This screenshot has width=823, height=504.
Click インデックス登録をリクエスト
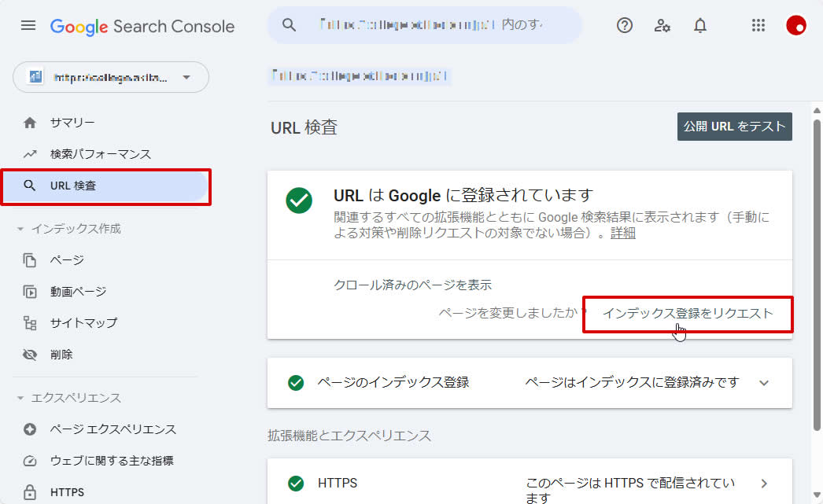[688, 313]
